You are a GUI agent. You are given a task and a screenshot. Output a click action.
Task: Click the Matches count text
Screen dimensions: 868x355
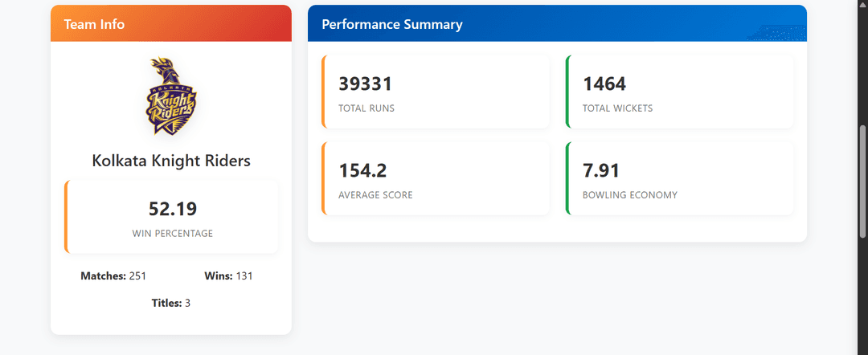tap(113, 276)
